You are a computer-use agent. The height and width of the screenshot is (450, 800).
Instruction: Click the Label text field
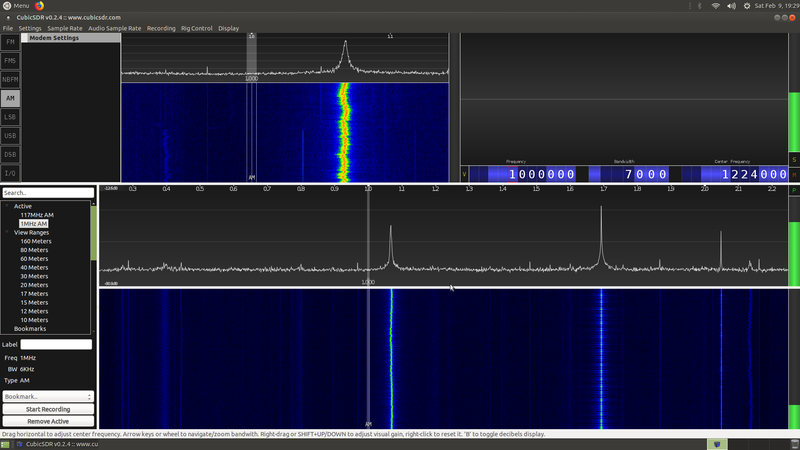pos(56,344)
